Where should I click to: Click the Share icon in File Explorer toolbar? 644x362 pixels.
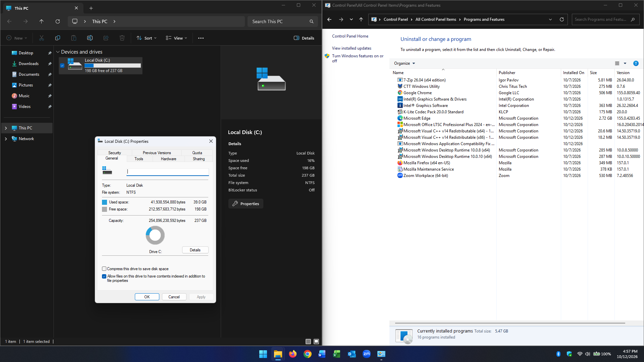[106, 38]
